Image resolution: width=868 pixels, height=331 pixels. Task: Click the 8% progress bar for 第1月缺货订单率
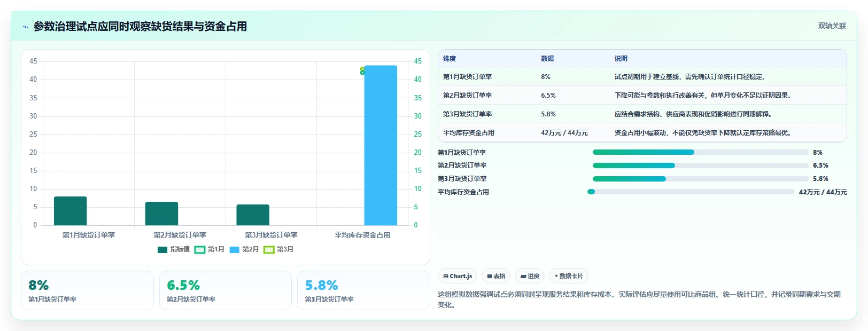tap(701, 152)
